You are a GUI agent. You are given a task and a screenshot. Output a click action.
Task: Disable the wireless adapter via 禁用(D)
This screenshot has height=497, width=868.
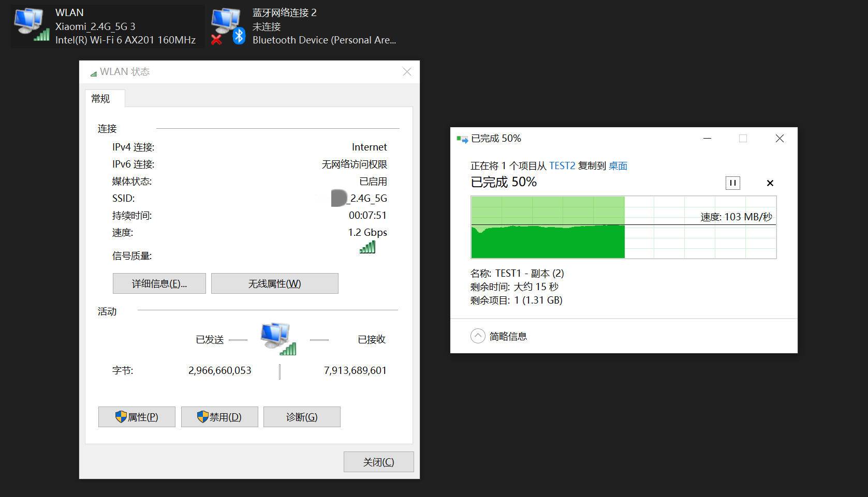(x=219, y=417)
